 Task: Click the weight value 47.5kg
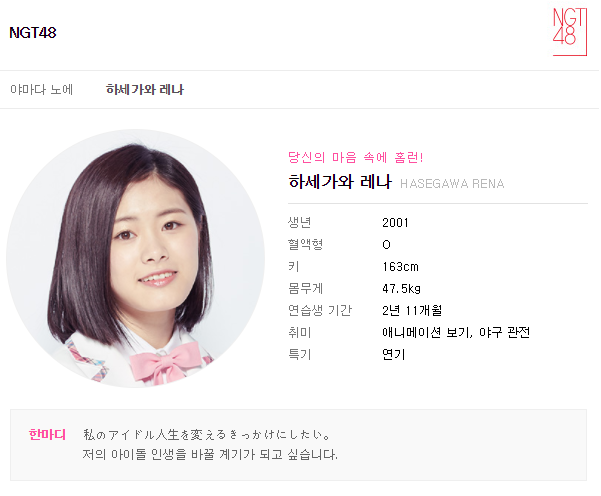[x=401, y=289]
